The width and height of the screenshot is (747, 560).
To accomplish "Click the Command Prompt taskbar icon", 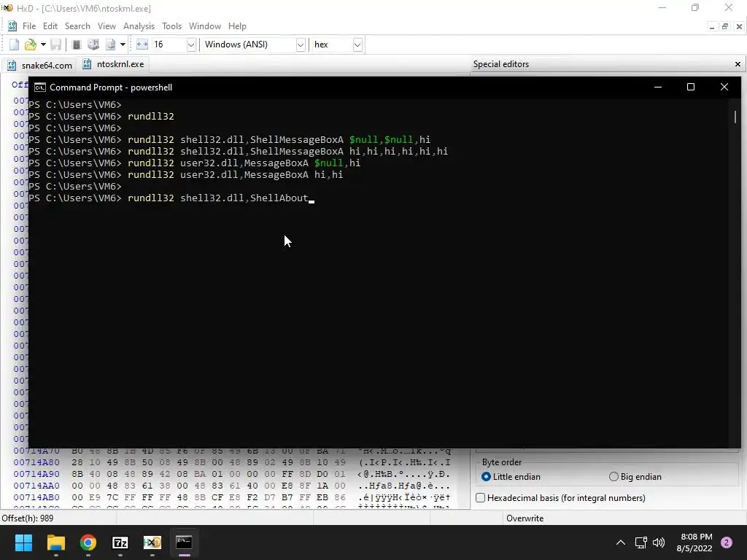I will coord(185,542).
